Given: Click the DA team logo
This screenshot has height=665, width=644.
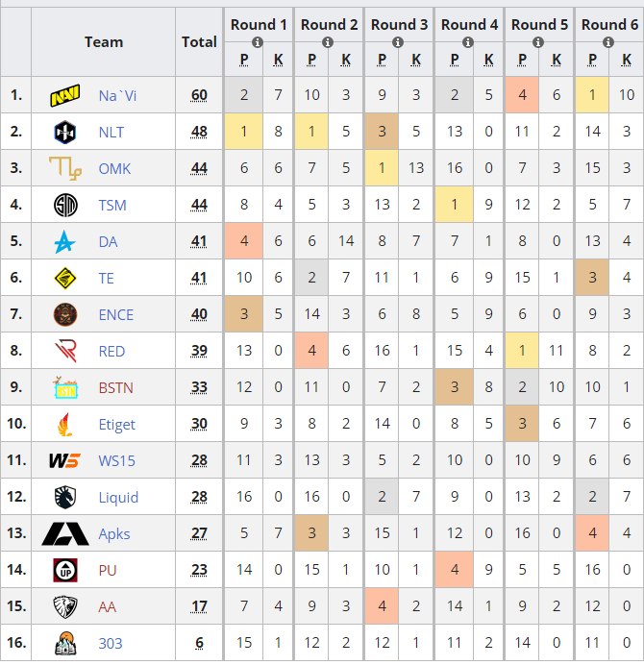Looking at the screenshot, I should coord(64,242).
